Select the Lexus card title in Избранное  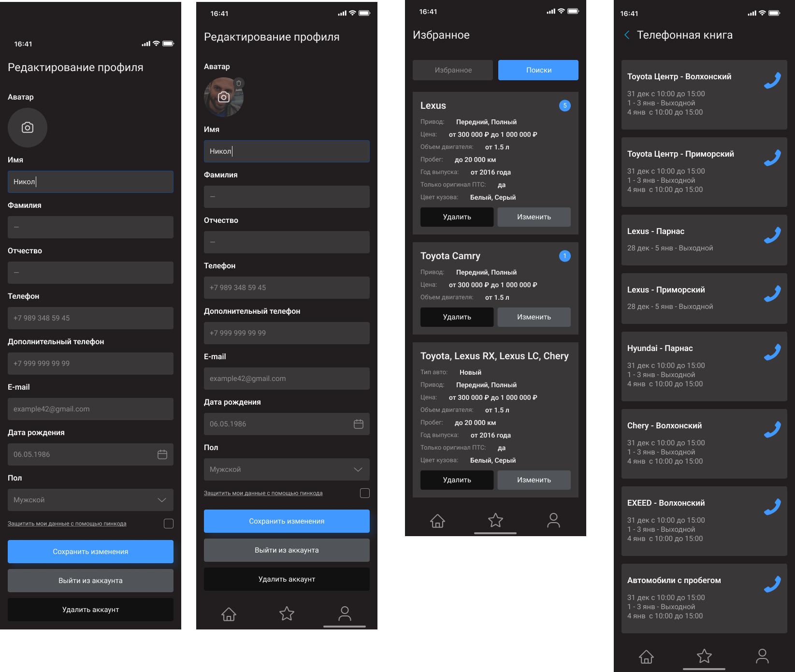click(x=433, y=105)
